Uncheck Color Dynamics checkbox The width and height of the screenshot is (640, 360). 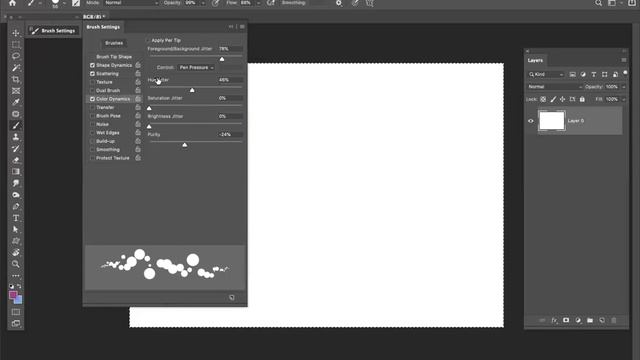tap(92, 99)
